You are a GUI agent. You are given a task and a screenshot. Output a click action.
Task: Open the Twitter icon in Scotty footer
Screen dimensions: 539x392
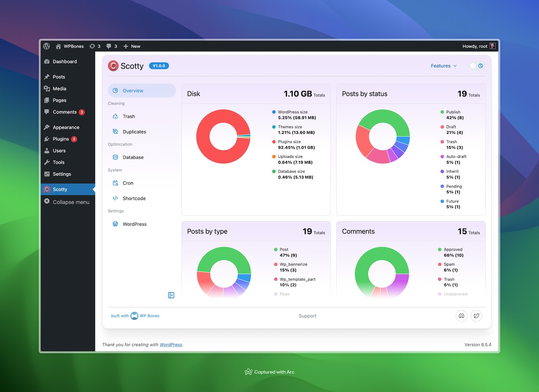coord(476,316)
